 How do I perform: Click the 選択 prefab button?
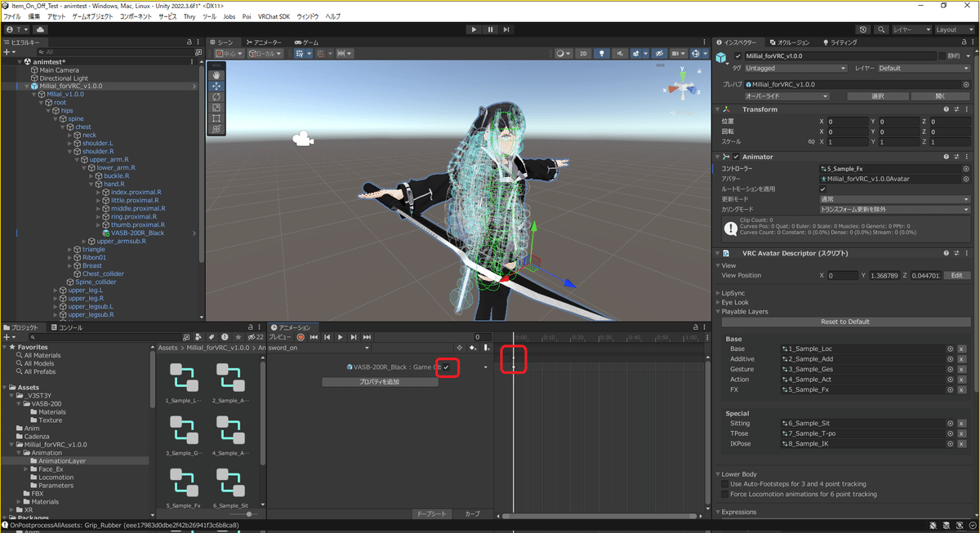click(x=878, y=96)
